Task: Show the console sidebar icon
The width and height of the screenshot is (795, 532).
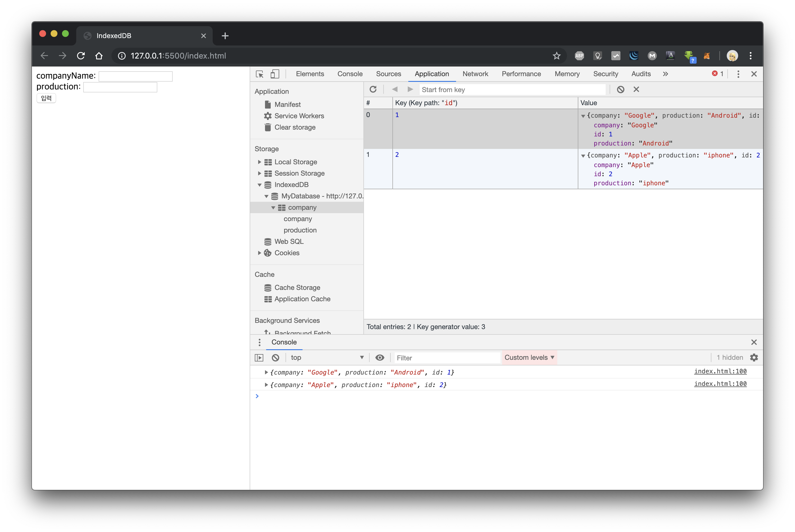Action: pos(259,357)
